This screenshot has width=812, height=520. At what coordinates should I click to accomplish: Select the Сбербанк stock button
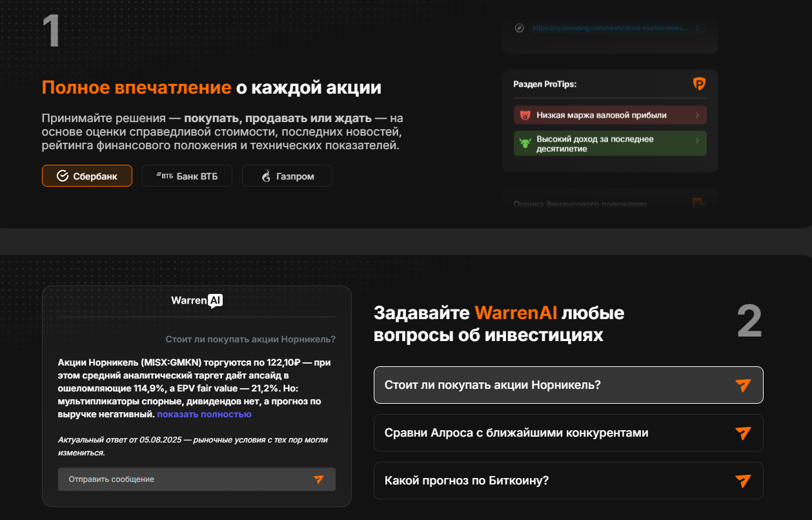click(x=87, y=176)
